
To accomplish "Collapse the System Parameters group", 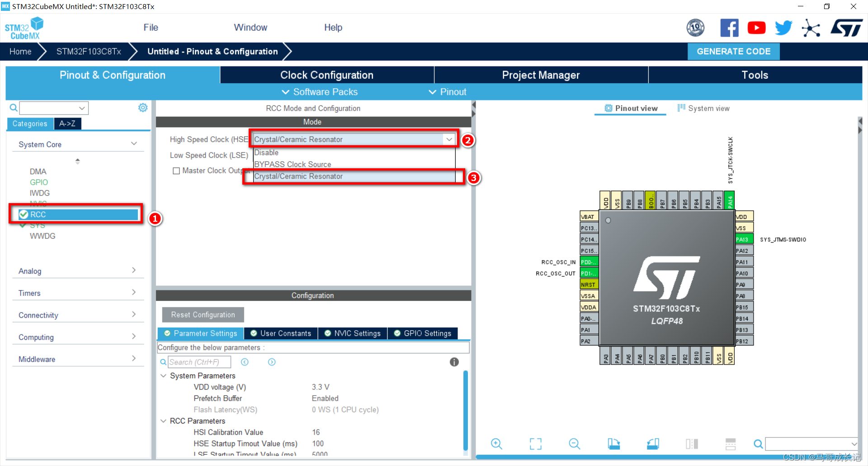I will 163,376.
